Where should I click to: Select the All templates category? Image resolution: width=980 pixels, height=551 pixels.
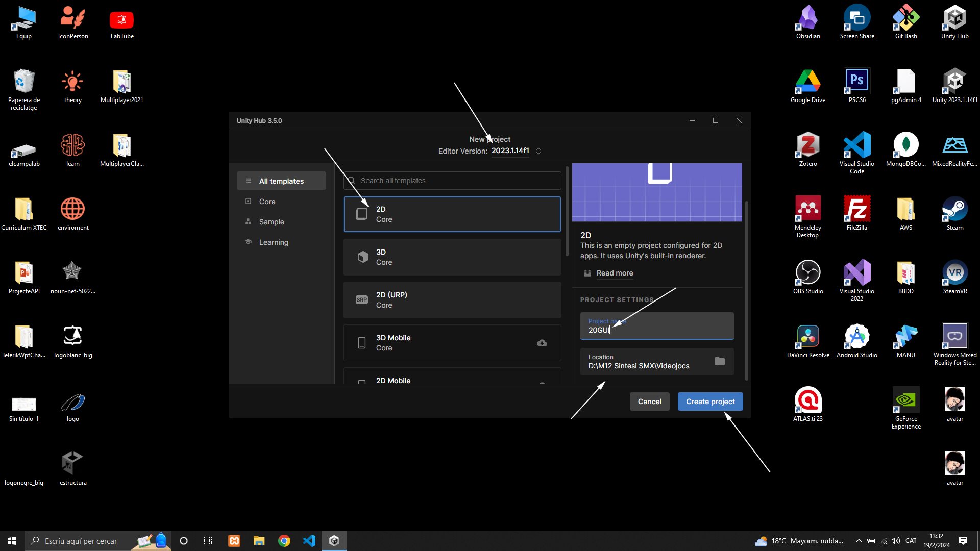coord(281,181)
